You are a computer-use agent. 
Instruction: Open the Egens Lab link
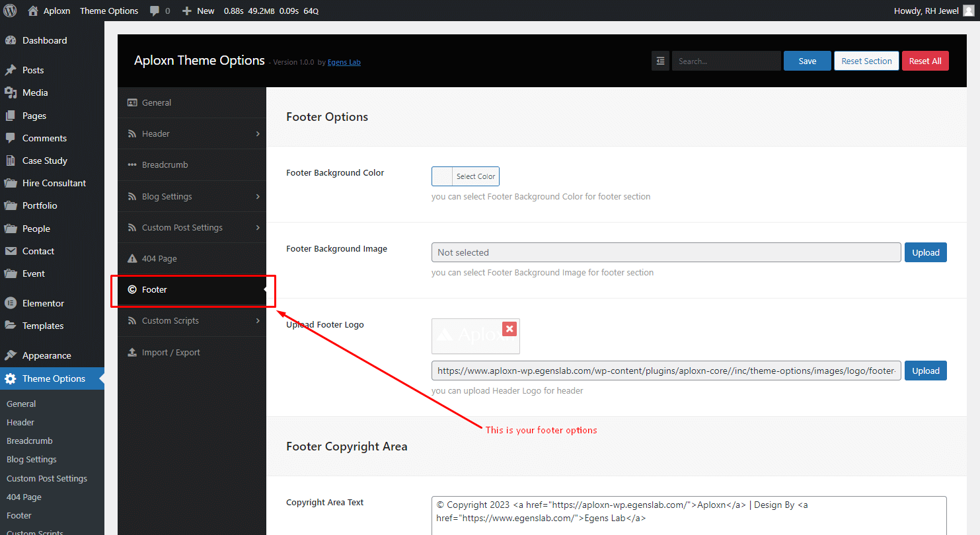(x=344, y=62)
